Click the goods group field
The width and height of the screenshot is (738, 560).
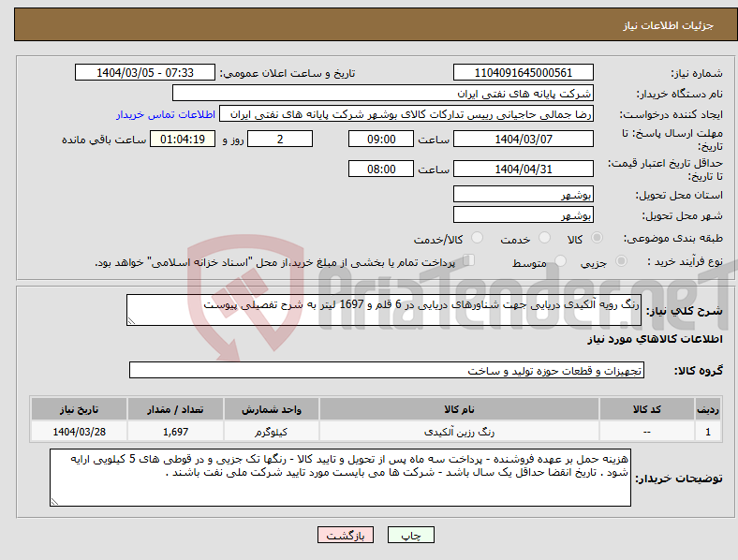pos(387,370)
